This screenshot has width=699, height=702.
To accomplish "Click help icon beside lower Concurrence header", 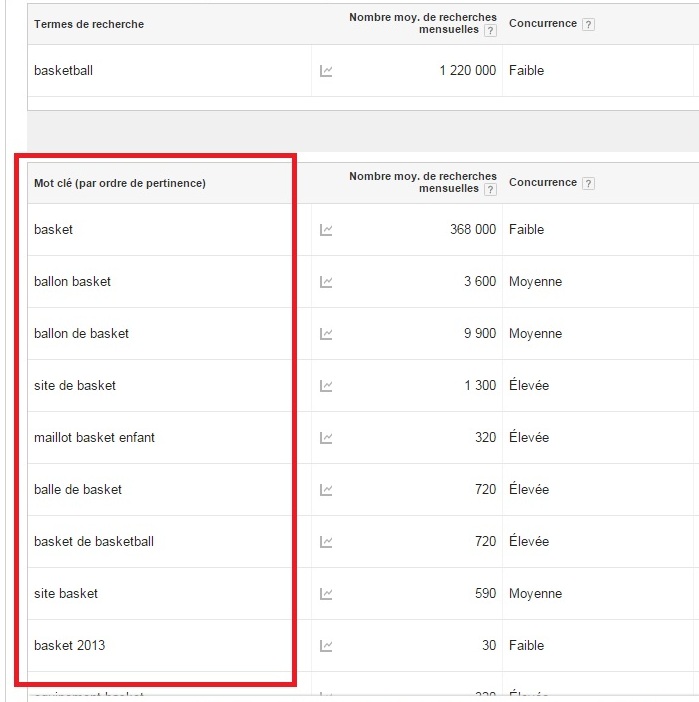I will click(x=588, y=183).
